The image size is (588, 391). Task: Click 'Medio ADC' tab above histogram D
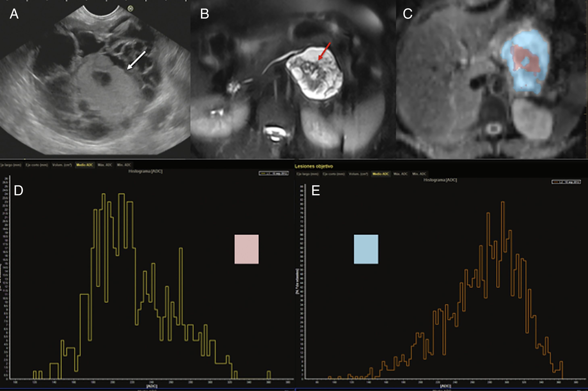click(x=84, y=165)
